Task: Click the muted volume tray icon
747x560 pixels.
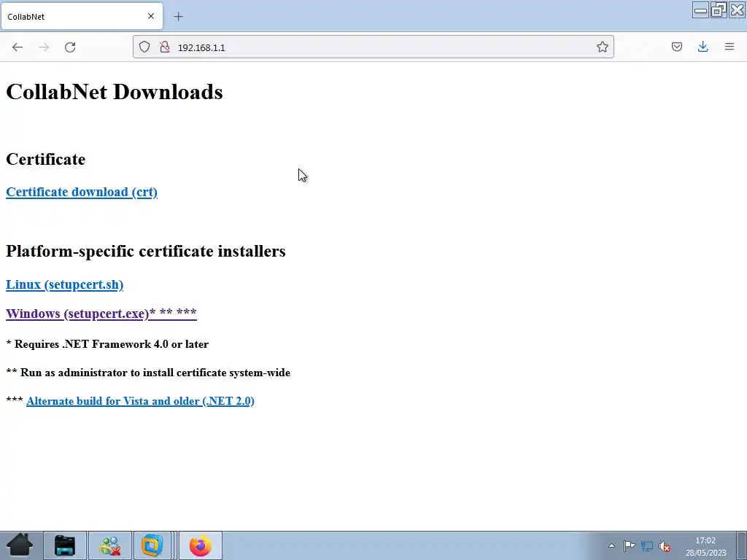Action: (665, 546)
